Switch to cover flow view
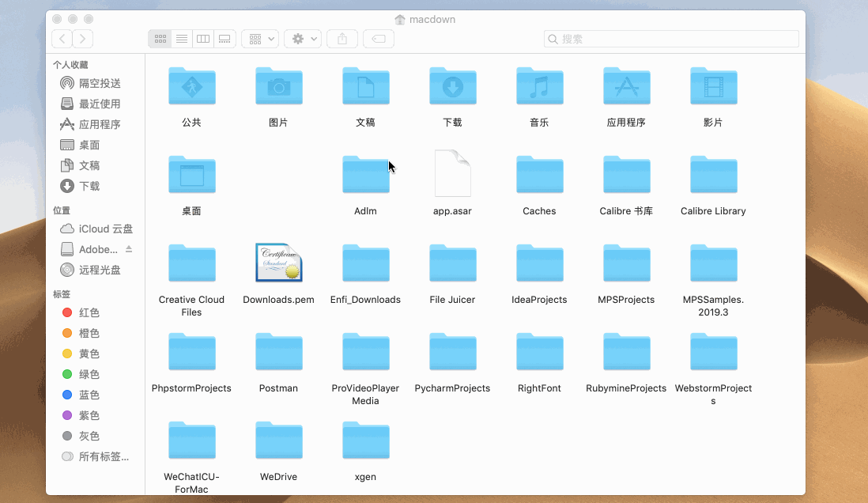This screenshot has width=868, height=503. [224, 38]
